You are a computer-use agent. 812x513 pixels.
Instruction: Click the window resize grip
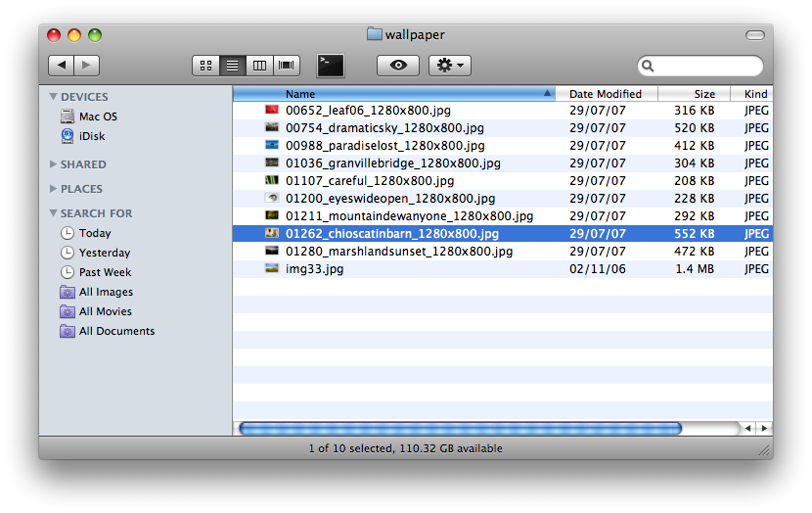coord(765,450)
